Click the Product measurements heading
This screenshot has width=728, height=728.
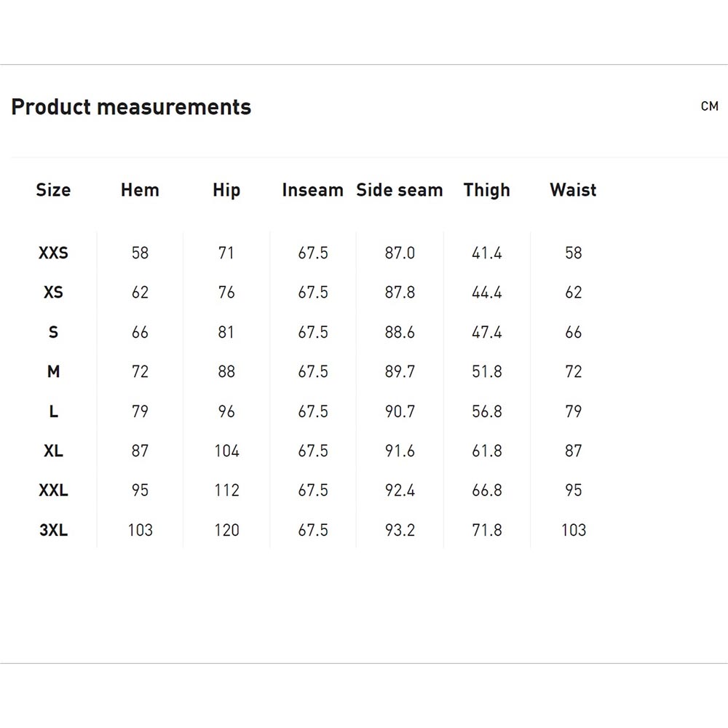(131, 107)
